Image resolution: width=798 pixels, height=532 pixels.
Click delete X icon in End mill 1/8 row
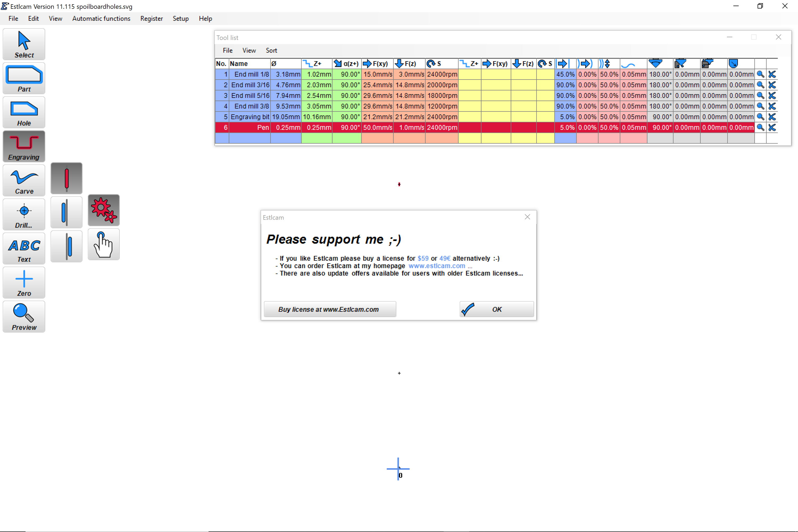(x=772, y=74)
